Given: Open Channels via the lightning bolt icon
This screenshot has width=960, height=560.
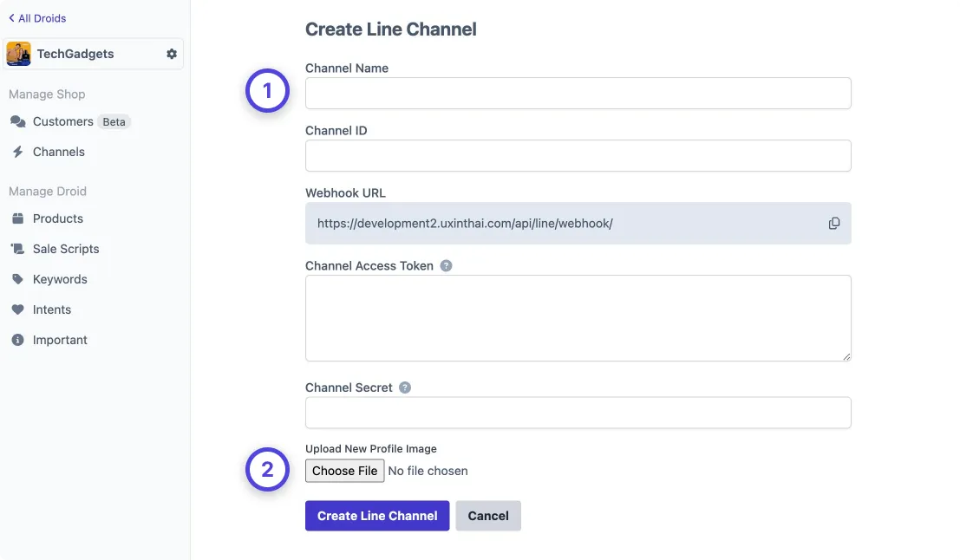Looking at the screenshot, I should click(19, 152).
